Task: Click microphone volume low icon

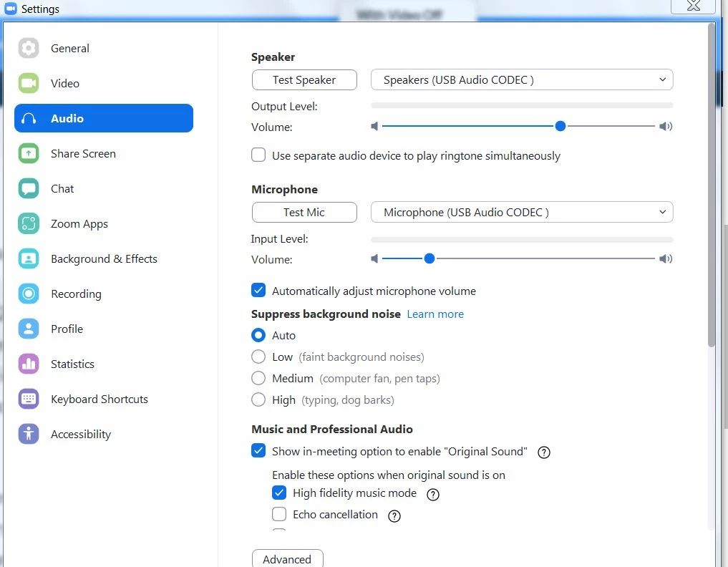Action: (x=374, y=258)
